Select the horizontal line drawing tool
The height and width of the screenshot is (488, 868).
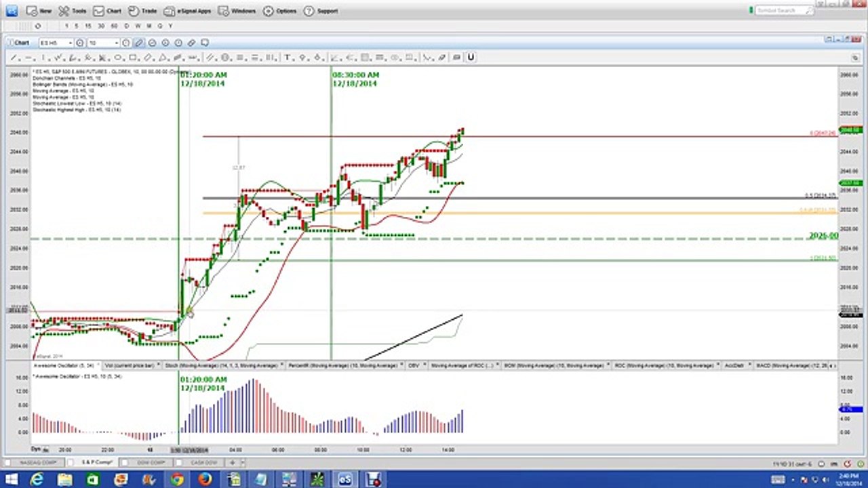point(28,58)
